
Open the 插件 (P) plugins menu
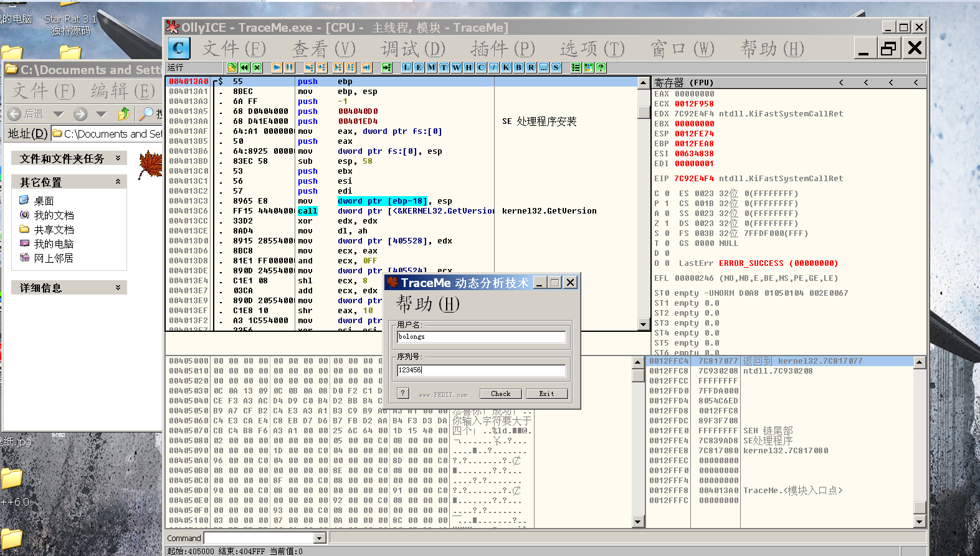point(503,49)
